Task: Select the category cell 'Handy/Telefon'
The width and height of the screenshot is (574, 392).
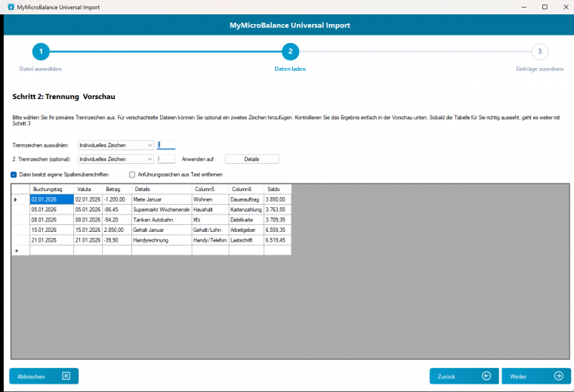Action: point(210,240)
